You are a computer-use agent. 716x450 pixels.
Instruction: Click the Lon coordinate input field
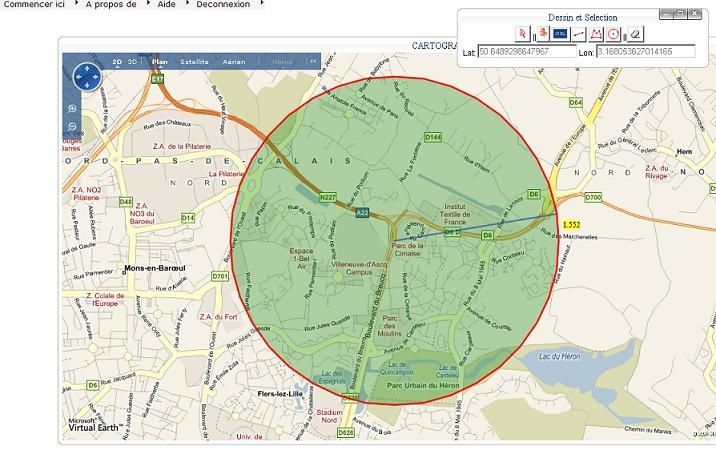pyautogui.click(x=646, y=52)
